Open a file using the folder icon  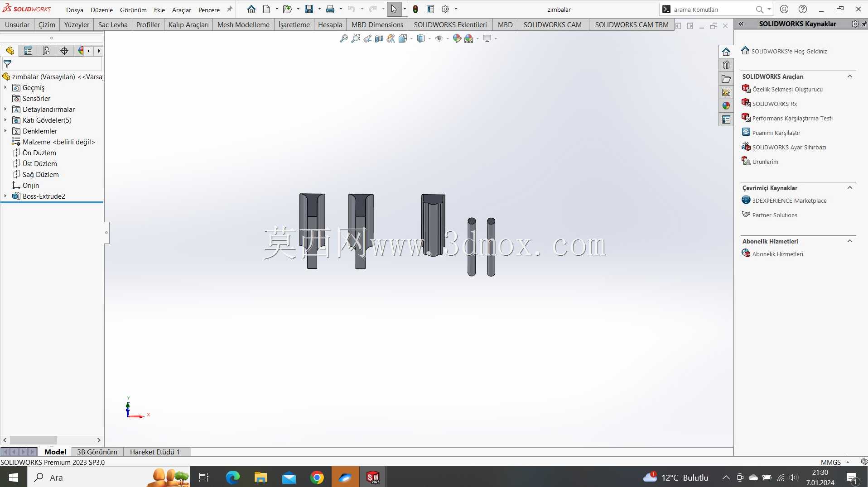point(287,9)
